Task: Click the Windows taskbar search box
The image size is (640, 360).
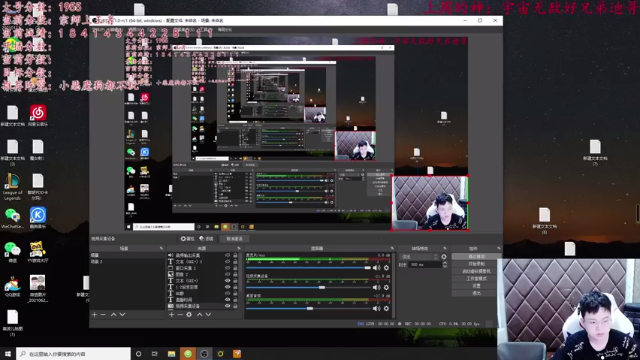Action: [73, 354]
